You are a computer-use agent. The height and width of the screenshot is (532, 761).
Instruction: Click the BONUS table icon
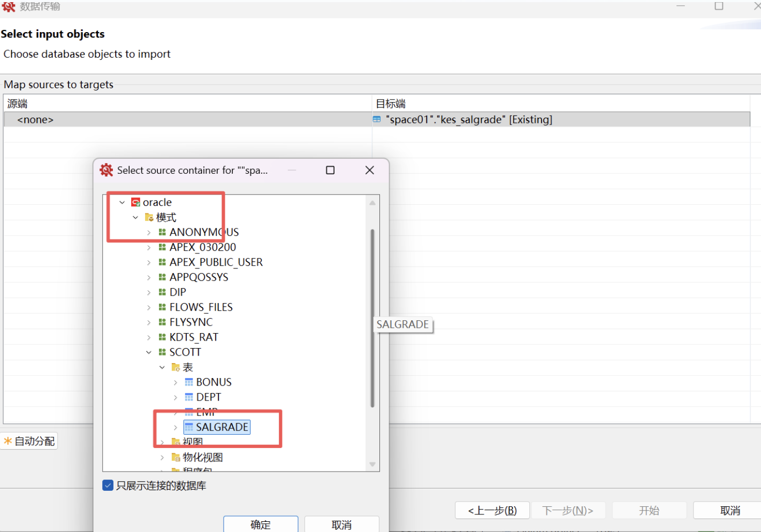coord(189,382)
